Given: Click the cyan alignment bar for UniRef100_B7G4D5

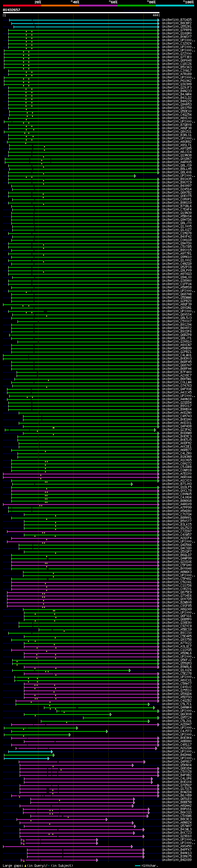Looking at the screenshot, I should pos(84,20).
